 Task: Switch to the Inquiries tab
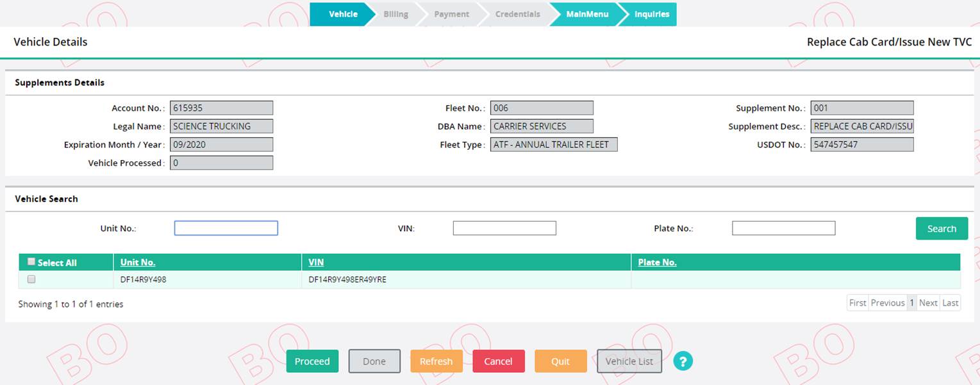pos(651,14)
